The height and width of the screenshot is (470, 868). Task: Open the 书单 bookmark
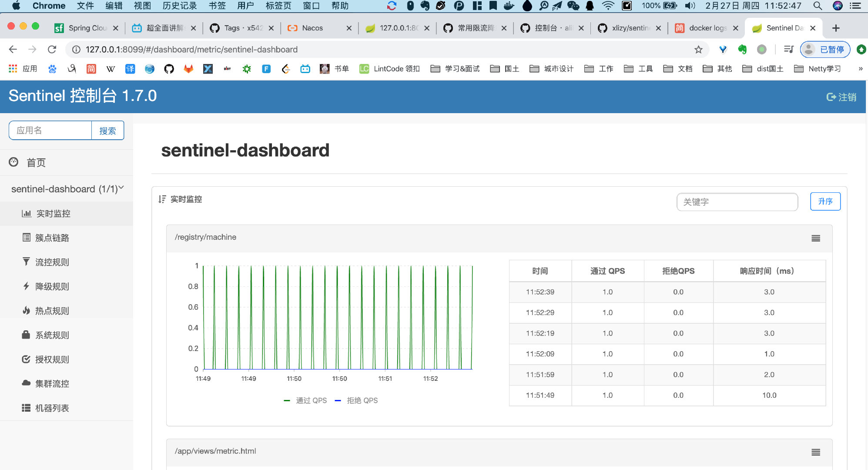(x=334, y=69)
